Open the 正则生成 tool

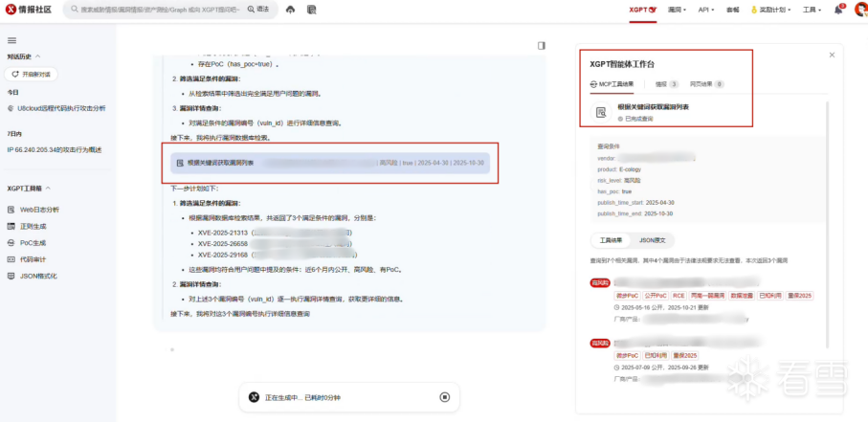(33, 227)
